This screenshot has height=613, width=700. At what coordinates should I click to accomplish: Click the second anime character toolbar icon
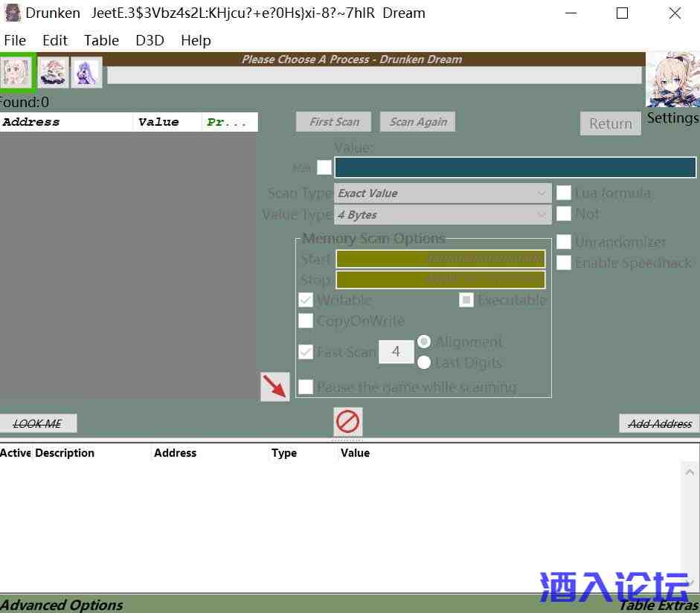[54, 73]
